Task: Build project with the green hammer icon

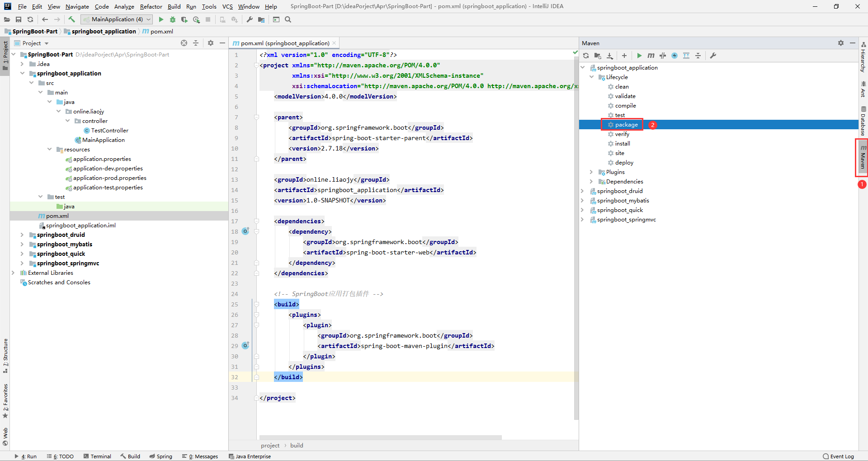Action: [71, 19]
